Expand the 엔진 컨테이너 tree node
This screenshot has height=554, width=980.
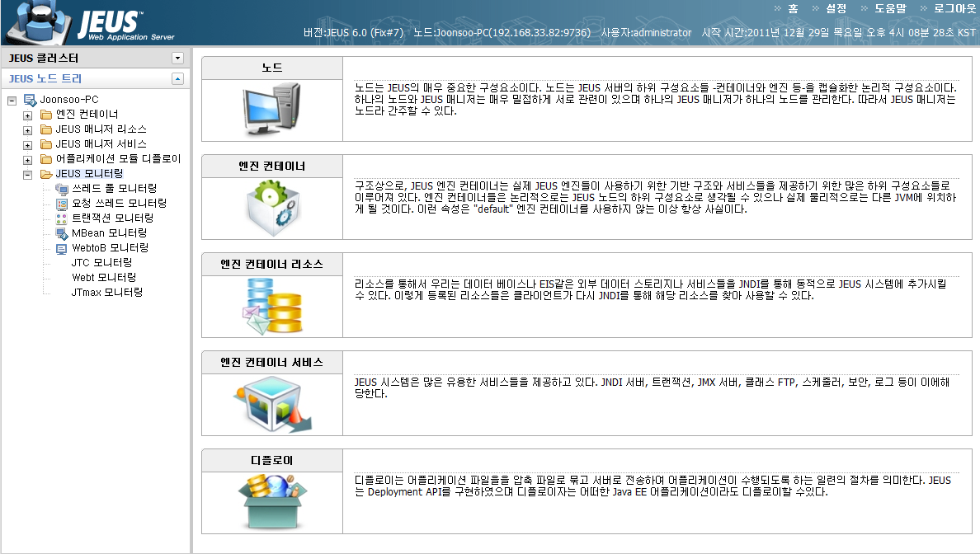[x=28, y=114]
